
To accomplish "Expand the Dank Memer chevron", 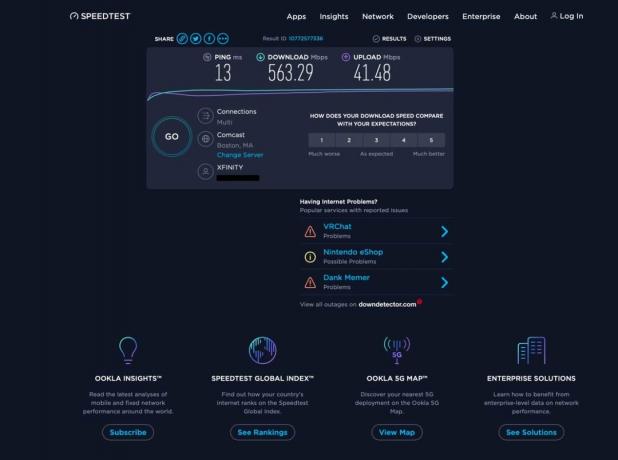I will coord(445,282).
